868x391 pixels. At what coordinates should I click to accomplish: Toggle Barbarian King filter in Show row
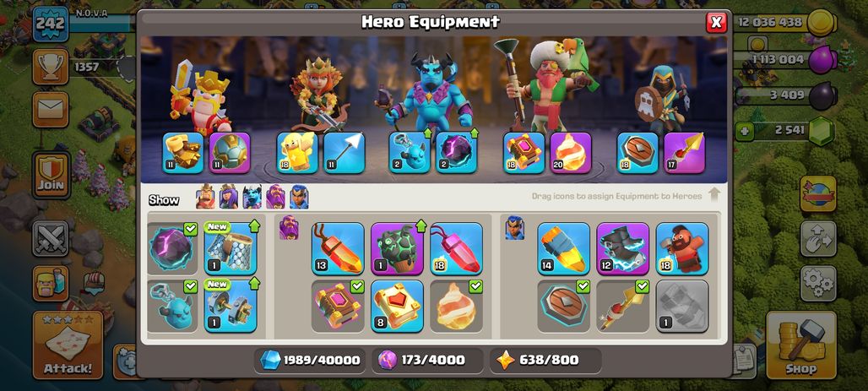205,197
